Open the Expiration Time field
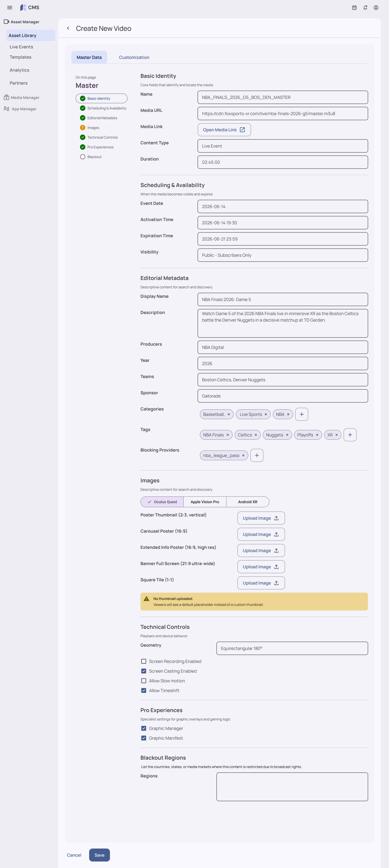The image size is (389, 868). click(283, 239)
